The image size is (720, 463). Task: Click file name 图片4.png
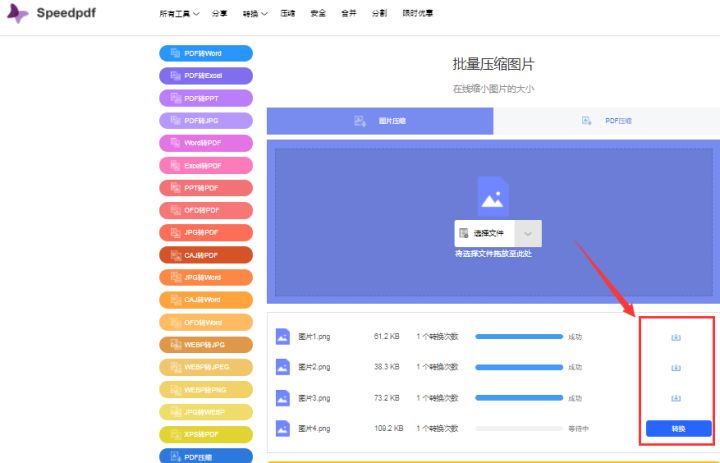(314, 429)
